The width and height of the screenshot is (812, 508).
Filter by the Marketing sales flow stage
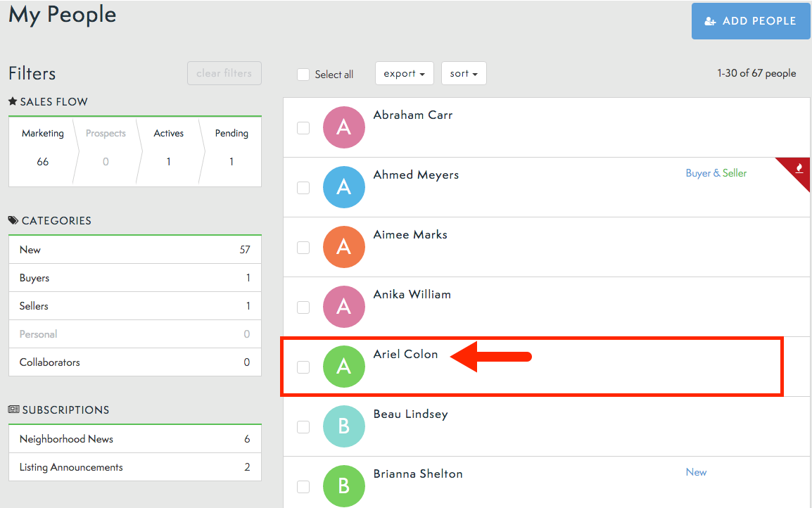[x=42, y=147]
